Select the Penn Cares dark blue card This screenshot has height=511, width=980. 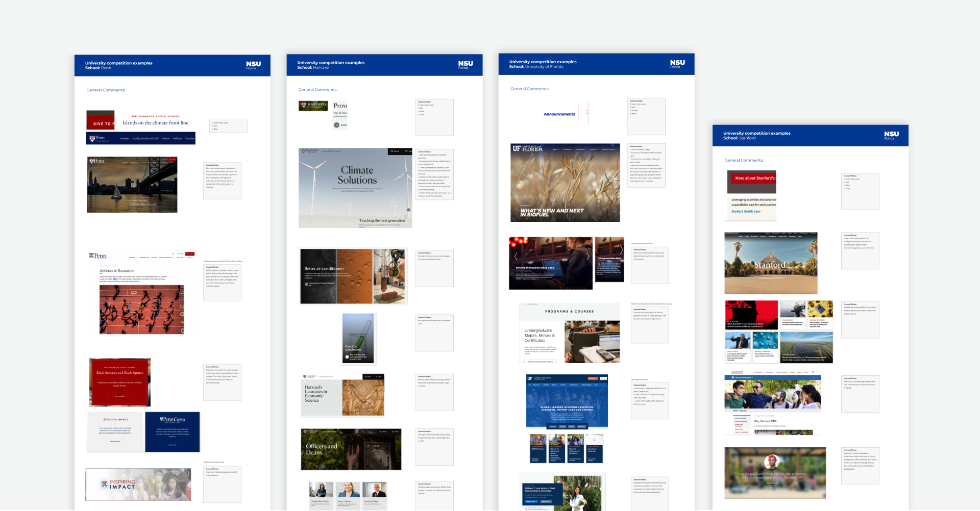pyautogui.click(x=173, y=432)
